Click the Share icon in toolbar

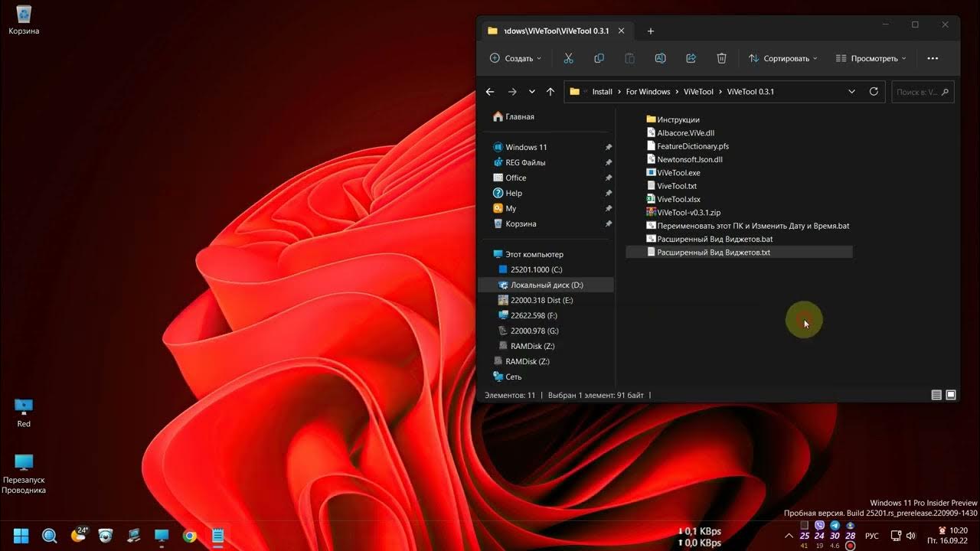[691, 58]
